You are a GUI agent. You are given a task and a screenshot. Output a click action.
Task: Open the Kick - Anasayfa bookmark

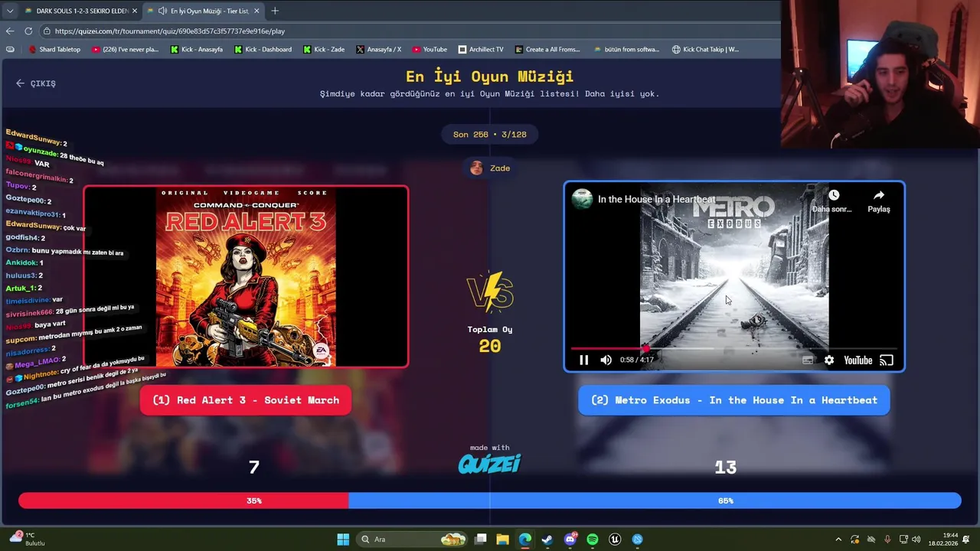197,50
